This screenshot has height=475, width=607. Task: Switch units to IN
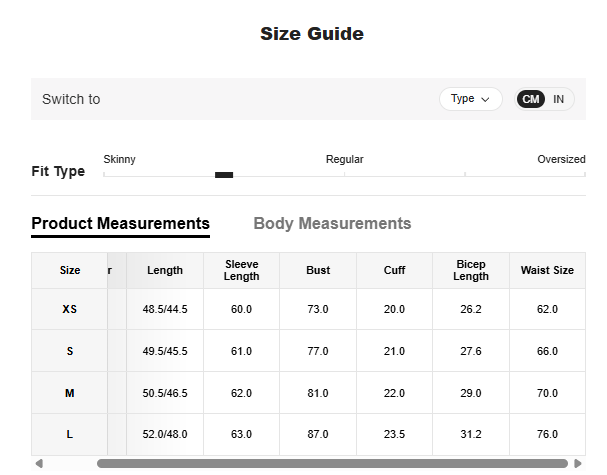point(558,99)
